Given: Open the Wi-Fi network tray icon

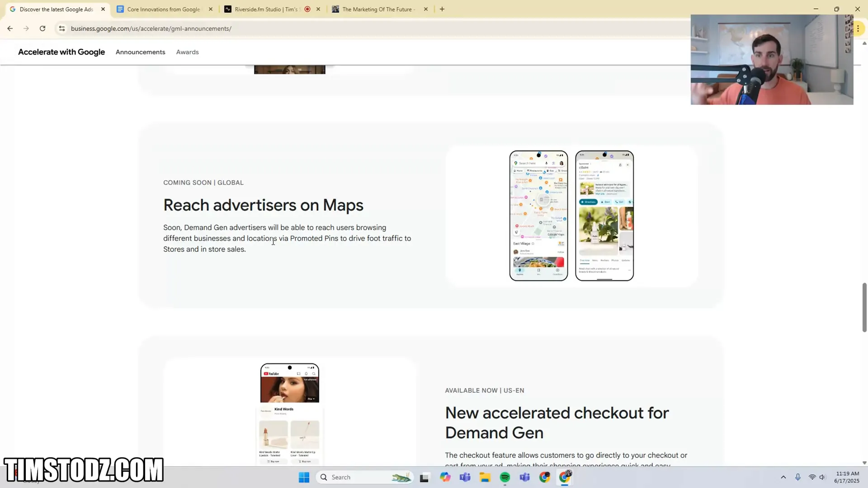Looking at the screenshot, I should point(812,477).
